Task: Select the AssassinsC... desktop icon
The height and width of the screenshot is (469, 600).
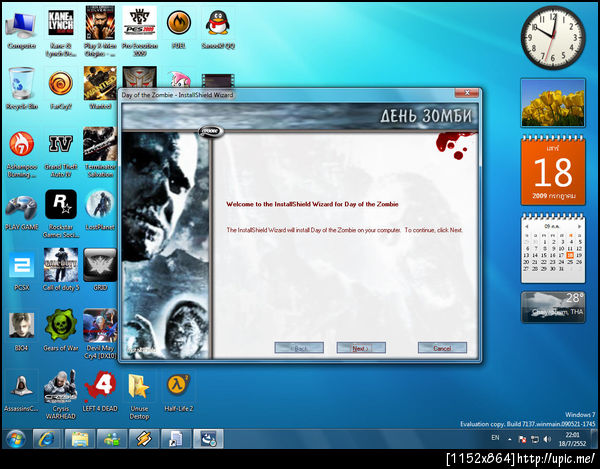Action: coord(21,394)
